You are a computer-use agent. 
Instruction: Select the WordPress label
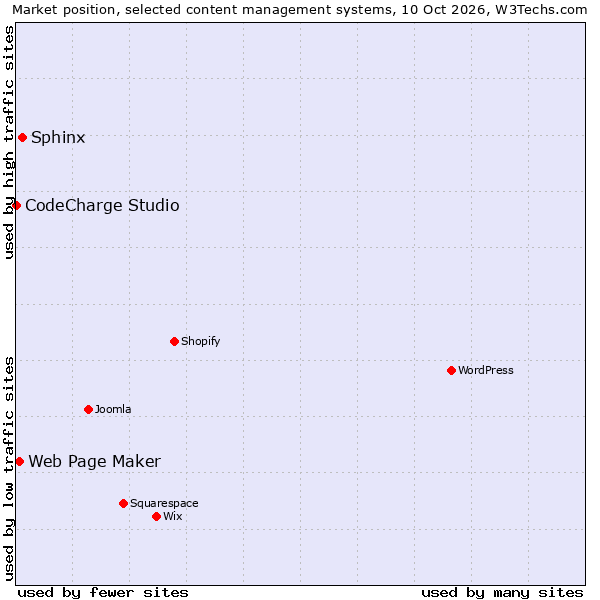(x=486, y=370)
